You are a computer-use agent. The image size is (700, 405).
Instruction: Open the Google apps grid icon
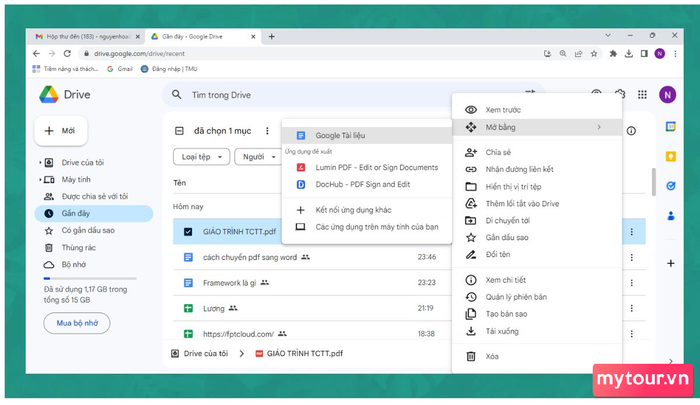pos(642,95)
